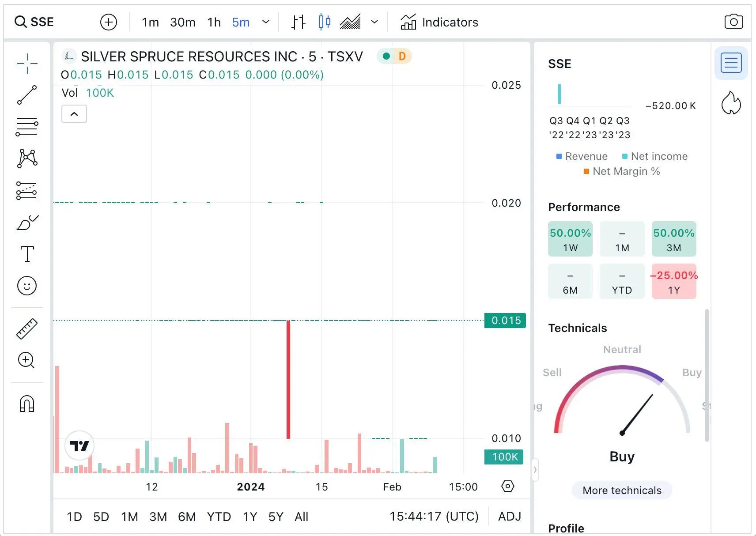
Task: Click the 1Y -25.00% performance tile
Action: (x=674, y=281)
